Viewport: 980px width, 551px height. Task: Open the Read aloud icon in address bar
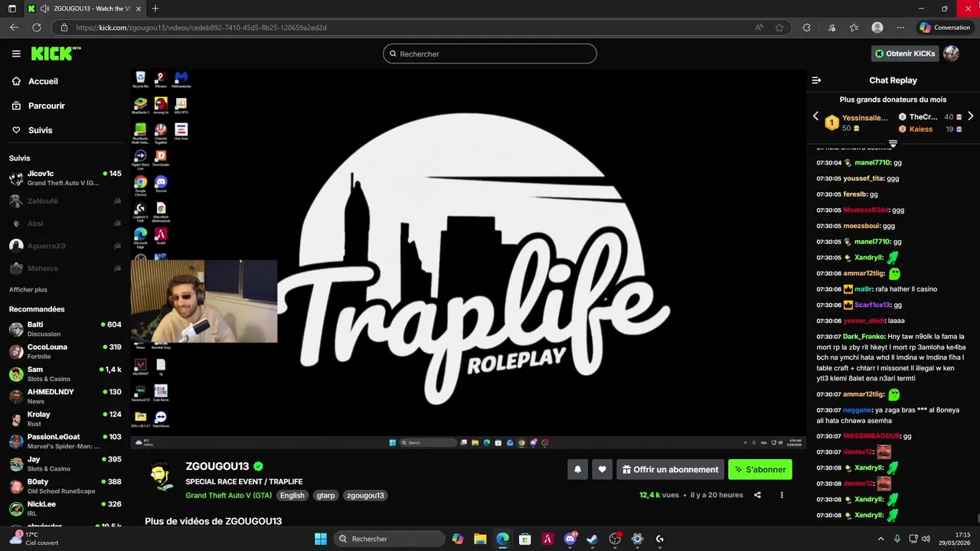759,28
